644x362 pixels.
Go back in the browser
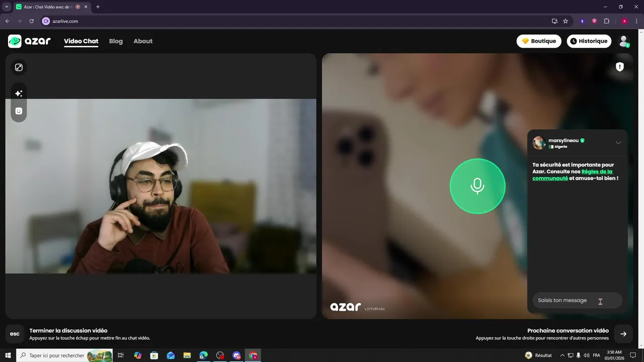pyautogui.click(x=8, y=21)
